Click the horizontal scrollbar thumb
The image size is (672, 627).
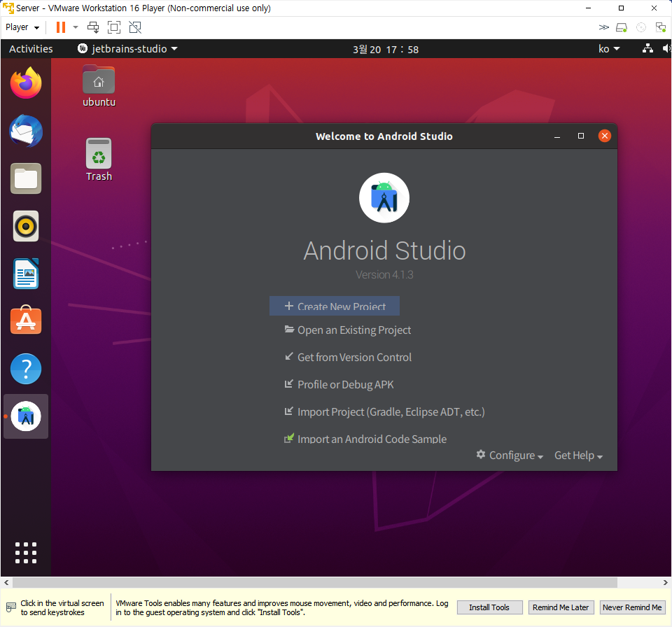pos(315,582)
